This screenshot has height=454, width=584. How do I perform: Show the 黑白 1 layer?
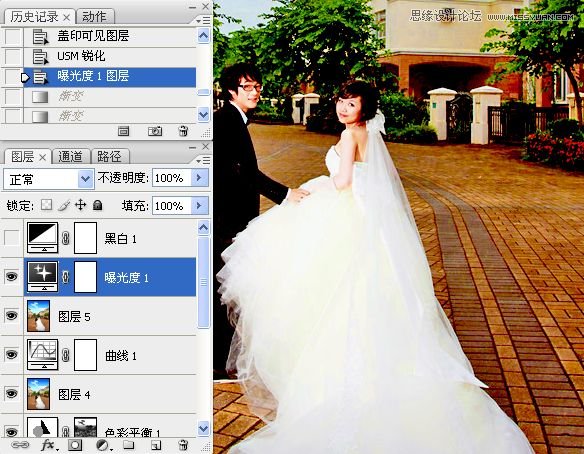coord(12,238)
